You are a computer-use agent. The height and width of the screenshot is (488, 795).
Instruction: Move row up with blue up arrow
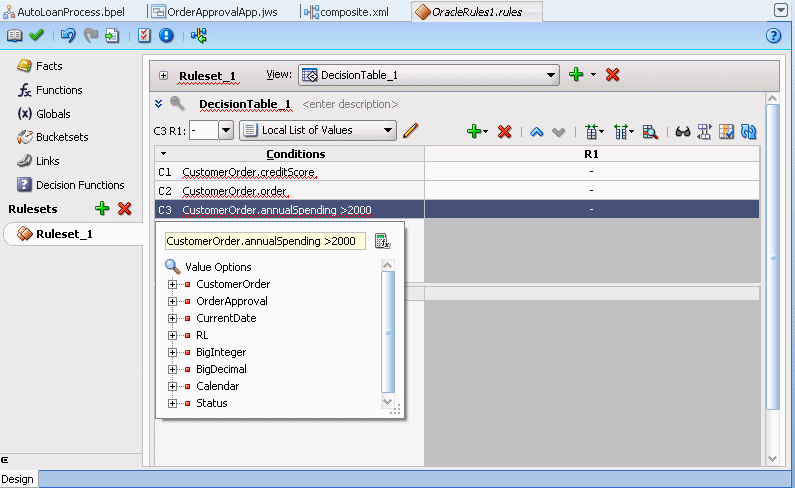(x=536, y=132)
